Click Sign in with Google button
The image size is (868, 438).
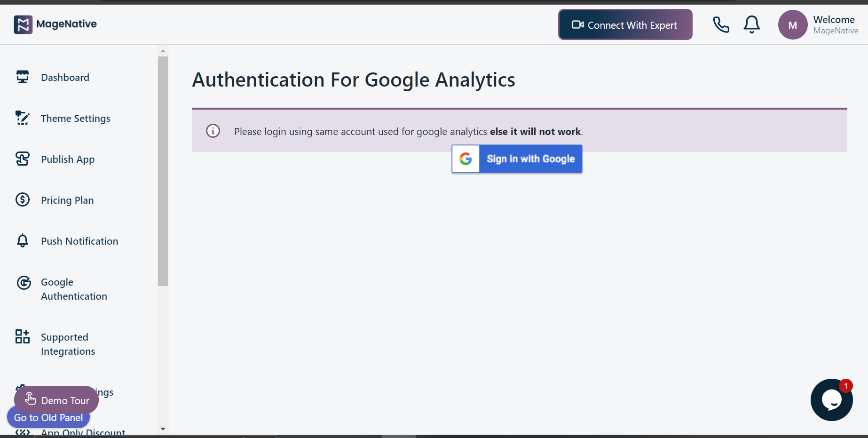(517, 159)
